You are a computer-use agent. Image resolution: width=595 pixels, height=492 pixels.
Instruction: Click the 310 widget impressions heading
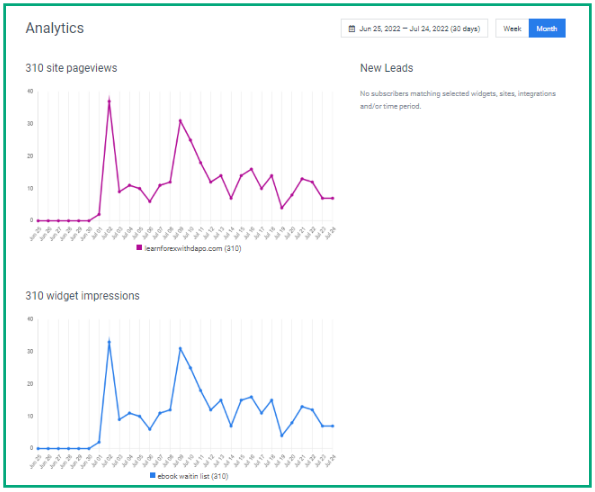pos(82,296)
